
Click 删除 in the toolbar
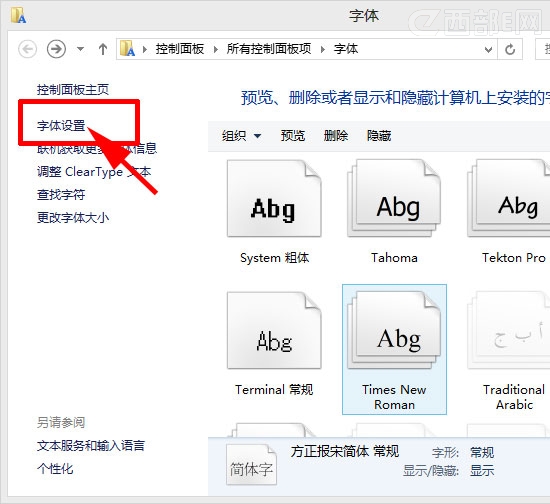pos(336,136)
